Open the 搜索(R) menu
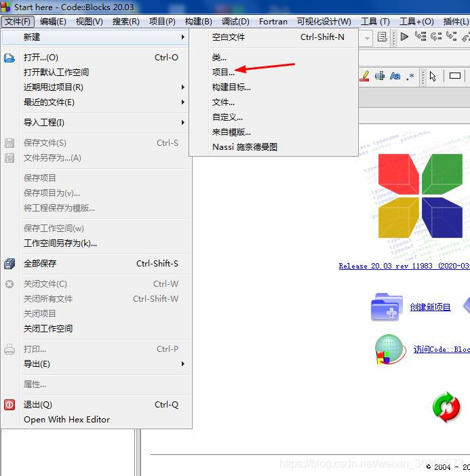470x476 pixels. tap(125, 22)
